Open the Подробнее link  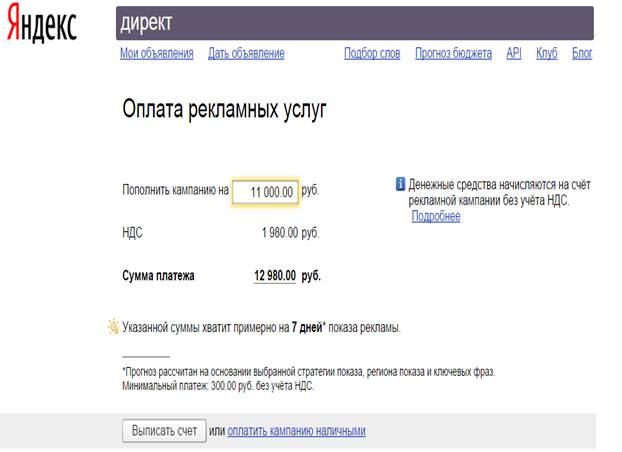[x=436, y=216]
